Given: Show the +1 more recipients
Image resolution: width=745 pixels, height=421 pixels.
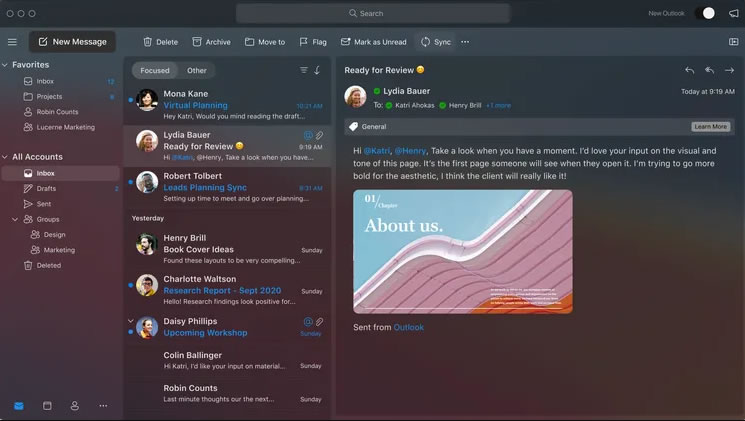Looking at the screenshot, I should point(498,105).
